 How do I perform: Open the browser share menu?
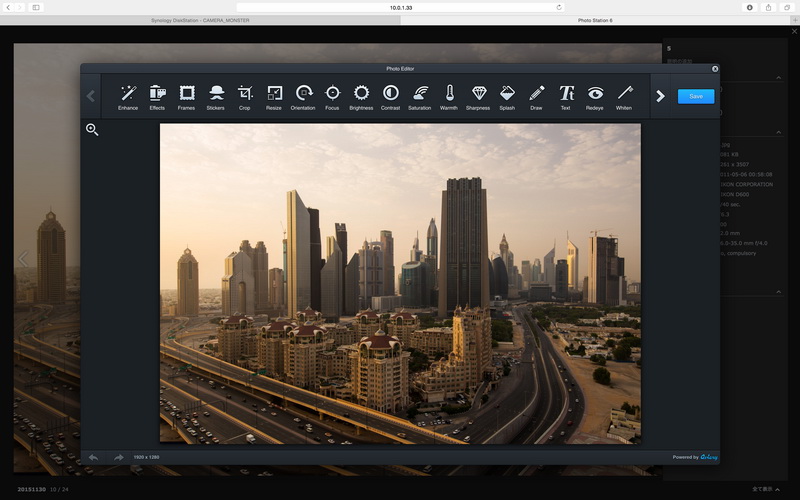coord(768,8)
